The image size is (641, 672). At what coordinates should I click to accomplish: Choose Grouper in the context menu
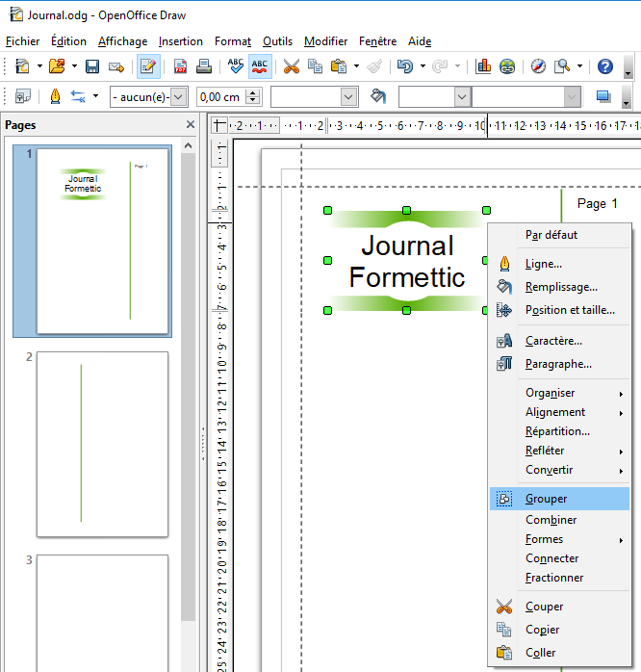pos(559,499)
